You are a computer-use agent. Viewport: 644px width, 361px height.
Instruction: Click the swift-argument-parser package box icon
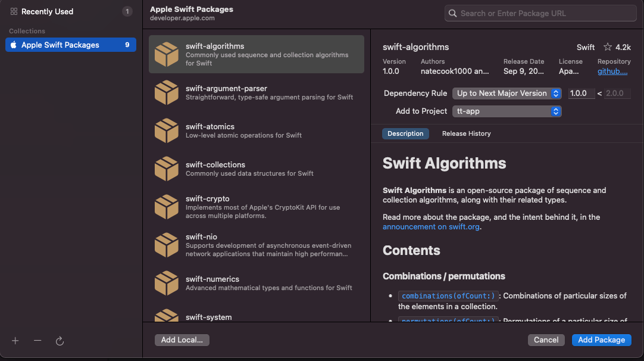[x=166, y=92]
